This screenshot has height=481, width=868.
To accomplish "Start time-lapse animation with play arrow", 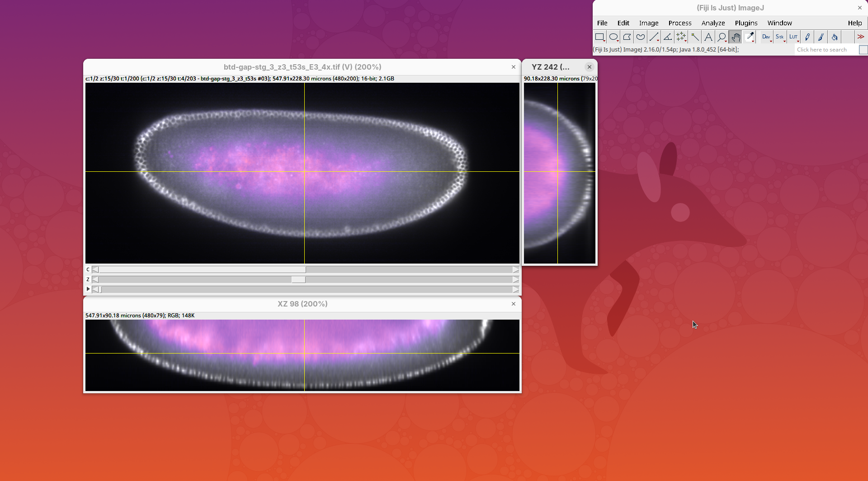I will pos(88,289).
